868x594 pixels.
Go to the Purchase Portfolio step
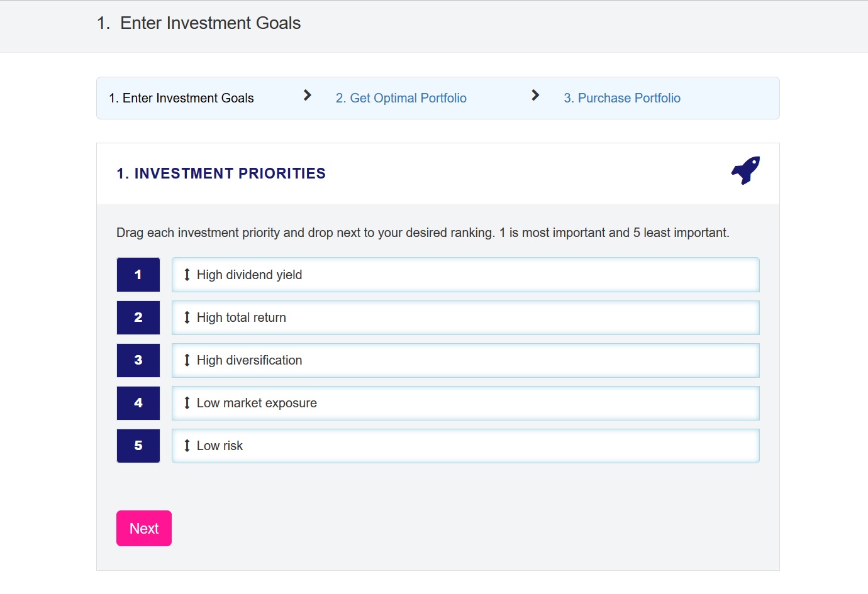(x=621, y=98)
